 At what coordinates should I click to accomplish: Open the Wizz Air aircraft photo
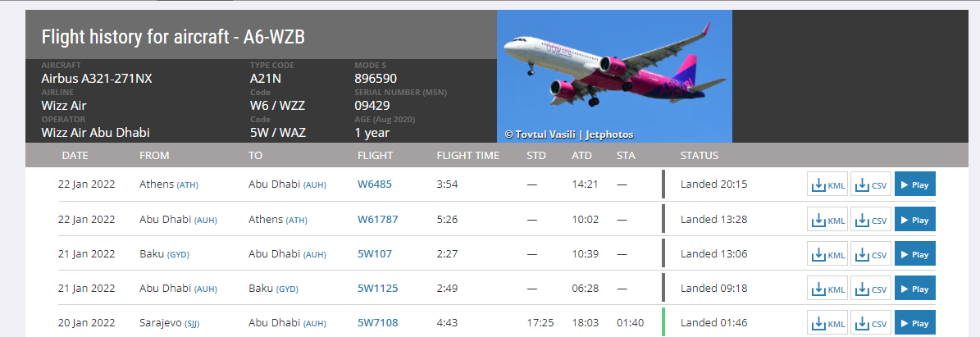click(x=614, y=76)
